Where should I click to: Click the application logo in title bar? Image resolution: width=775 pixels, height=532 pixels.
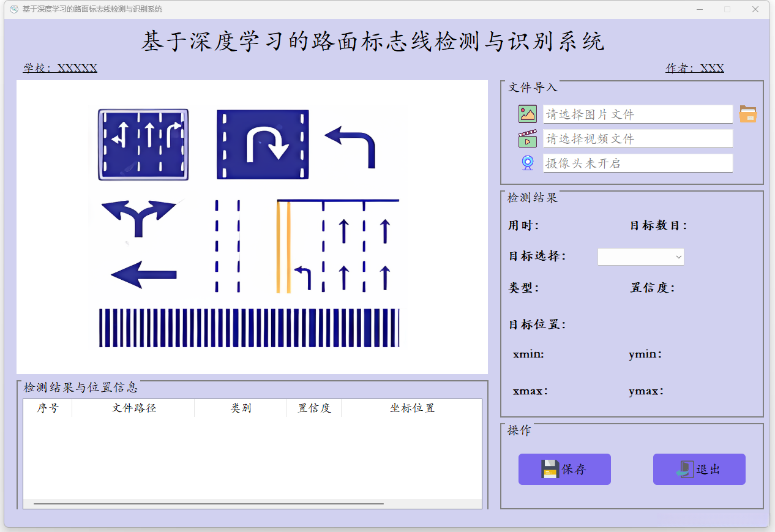tap(13, 9)
